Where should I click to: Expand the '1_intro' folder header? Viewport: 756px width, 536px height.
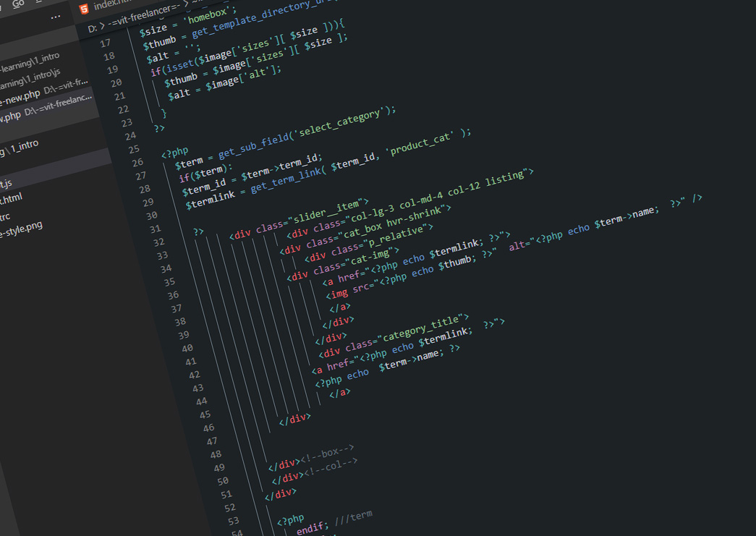pos(24,146)
